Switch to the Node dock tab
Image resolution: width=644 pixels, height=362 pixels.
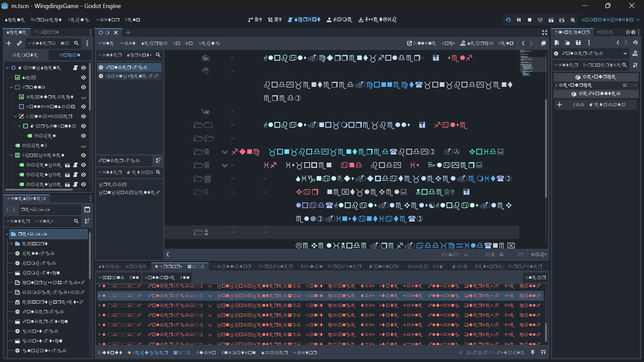(x=605, y=32)
